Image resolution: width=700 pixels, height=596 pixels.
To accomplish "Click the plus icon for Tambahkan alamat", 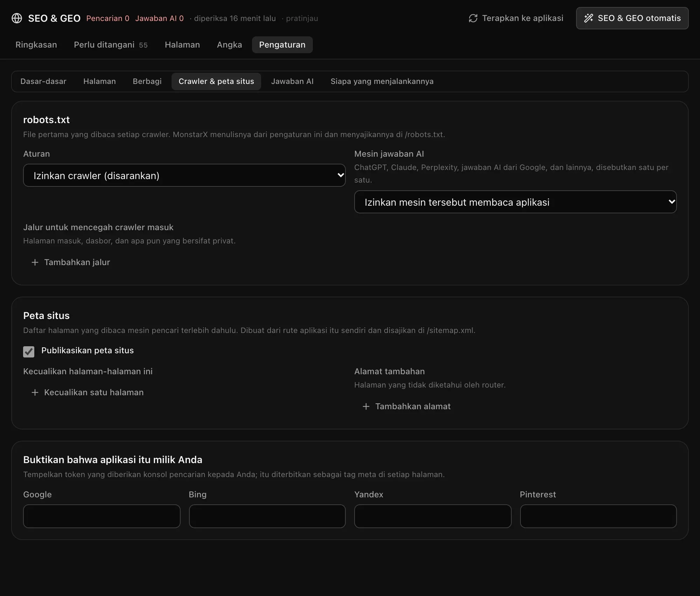I will click(x=366, y=406).
